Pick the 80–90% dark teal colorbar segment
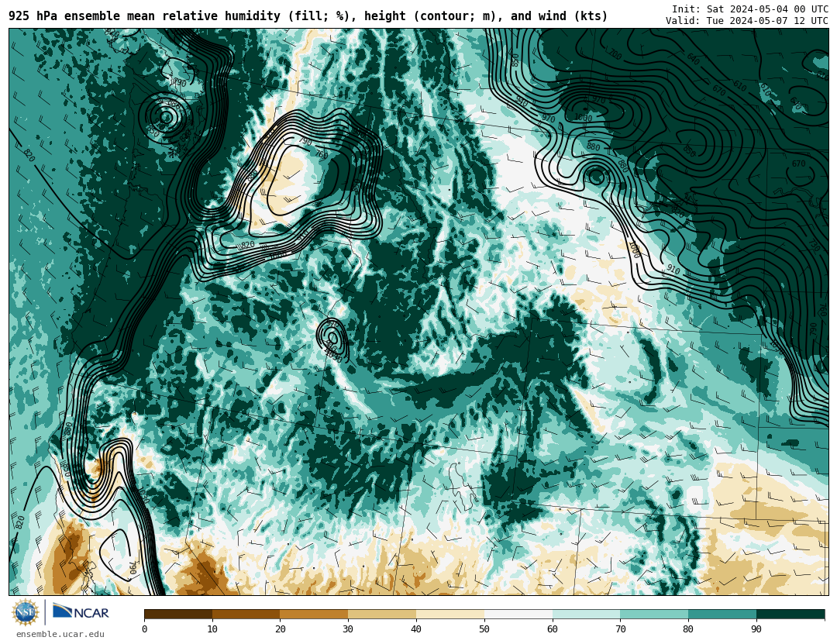Screen dimensions: 837x644 pos(722,615)
